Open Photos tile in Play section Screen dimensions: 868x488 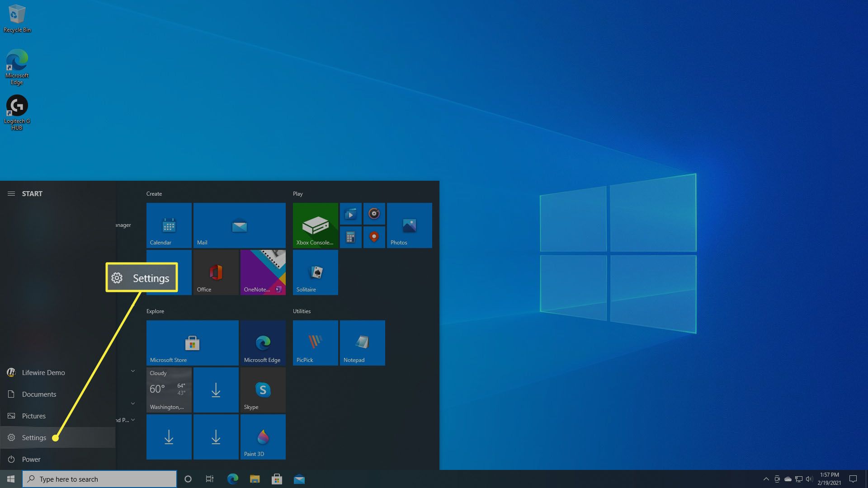(x=409, y=225)
